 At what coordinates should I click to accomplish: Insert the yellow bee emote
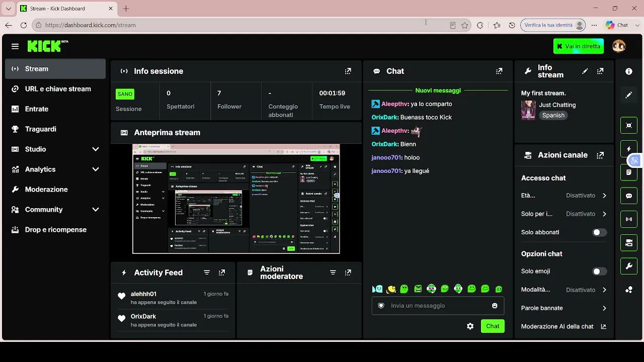click(x=391, y=289)
